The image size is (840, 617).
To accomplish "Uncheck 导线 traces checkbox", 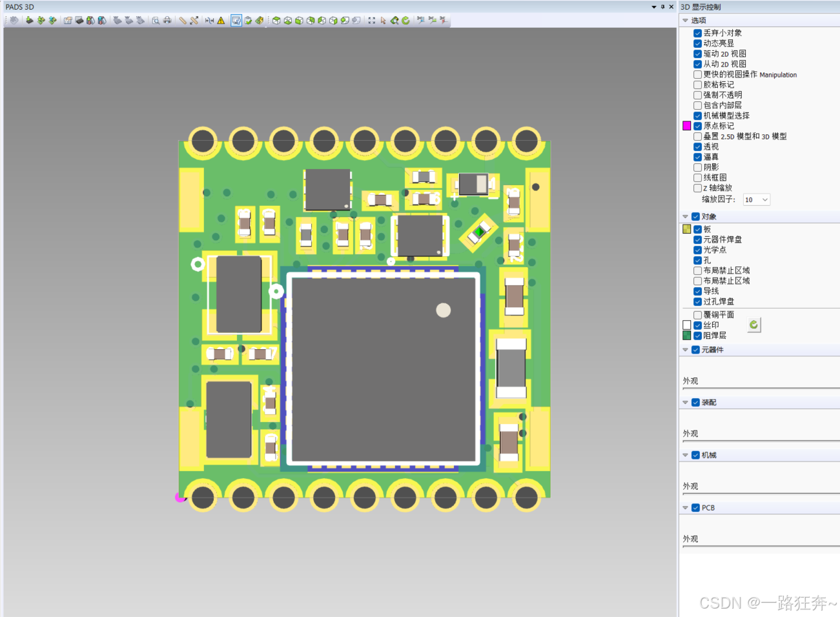I will (698, 291).
